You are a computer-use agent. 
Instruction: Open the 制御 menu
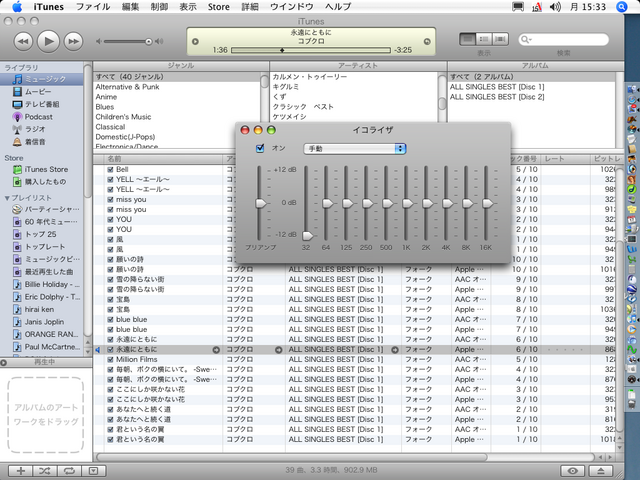(159, 7)
